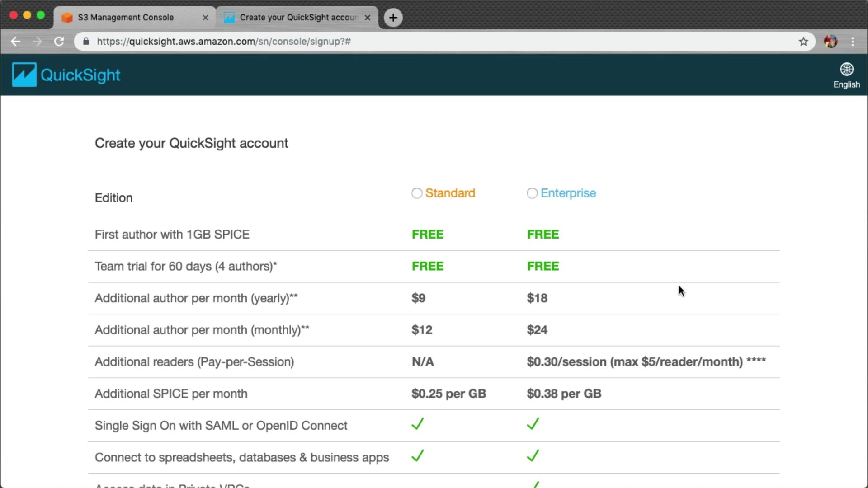Click the browser back arrow
The height and width of the screenshot is (488, 868).
pos(16,42)
